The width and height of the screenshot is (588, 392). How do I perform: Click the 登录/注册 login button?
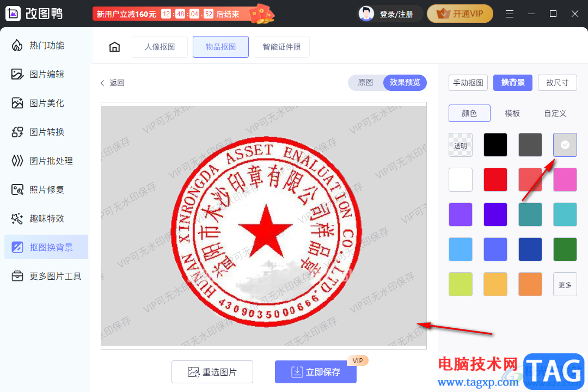[x=396, y=14]
